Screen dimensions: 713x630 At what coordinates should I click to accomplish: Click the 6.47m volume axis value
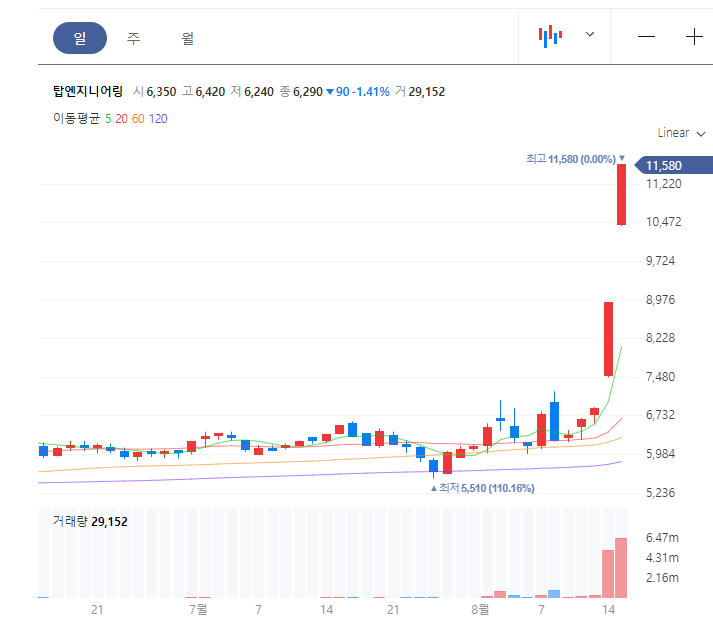point(662,538)
